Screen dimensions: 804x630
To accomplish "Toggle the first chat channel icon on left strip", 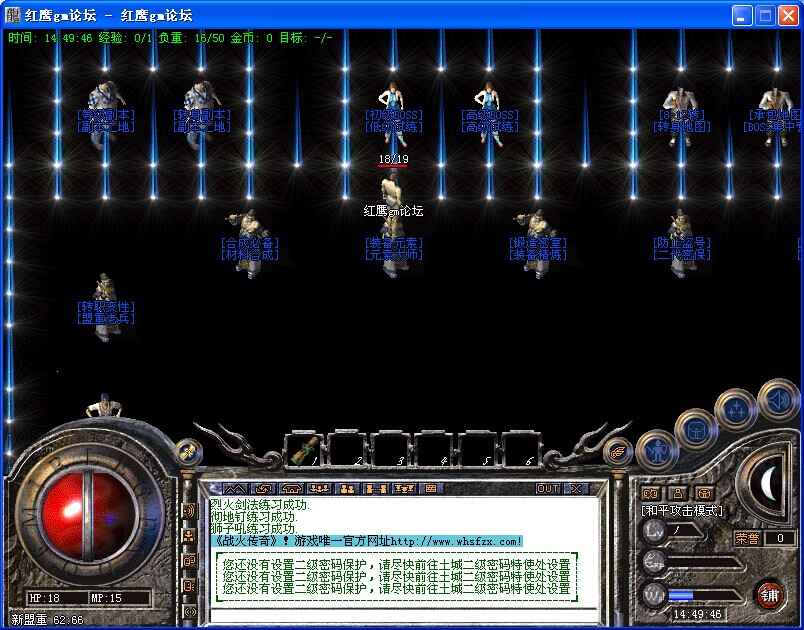I will pos(189,510).
